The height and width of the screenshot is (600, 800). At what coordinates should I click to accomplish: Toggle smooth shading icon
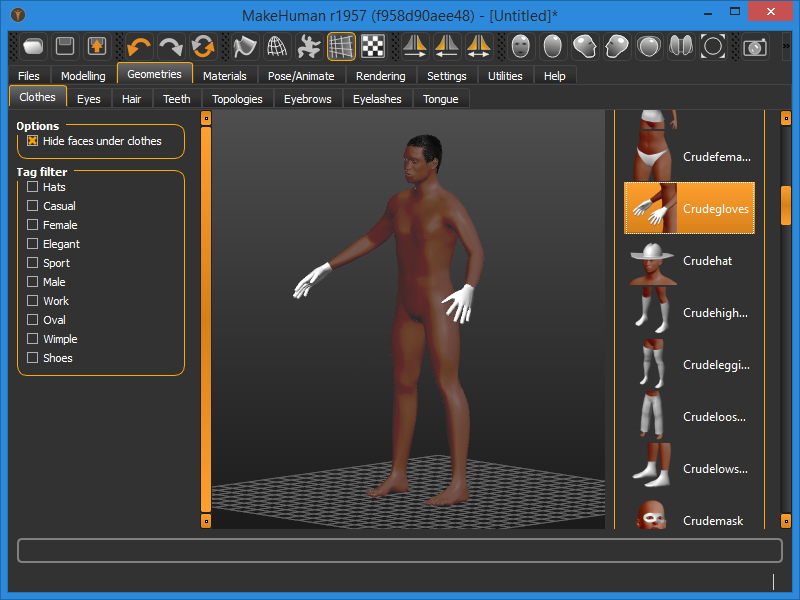click(x=244, y=46)
